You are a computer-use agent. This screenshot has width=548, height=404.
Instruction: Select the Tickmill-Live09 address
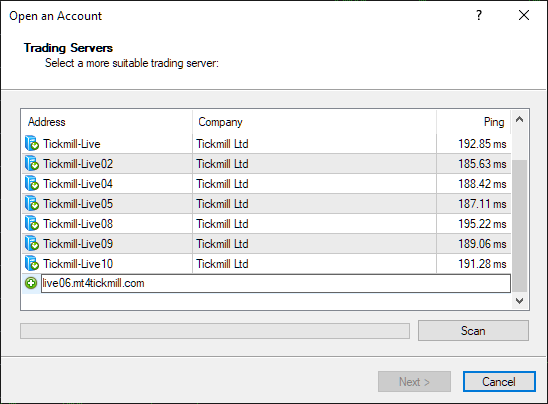78,244
